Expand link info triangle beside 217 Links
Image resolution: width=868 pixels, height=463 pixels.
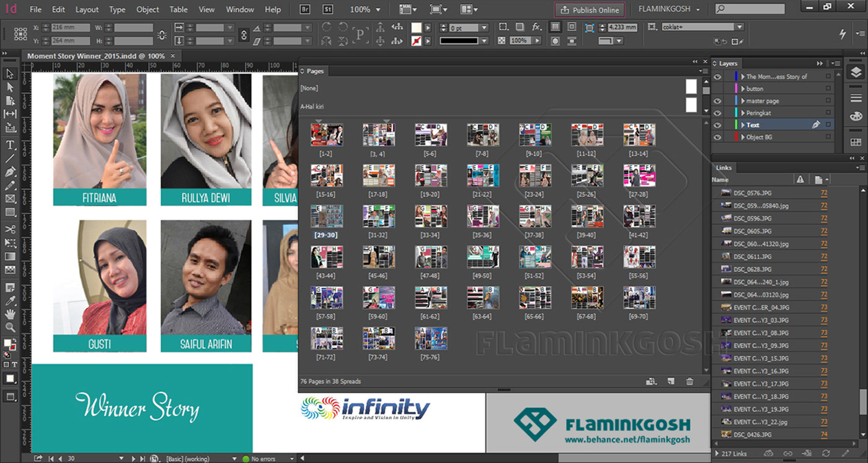coord(717,454)
